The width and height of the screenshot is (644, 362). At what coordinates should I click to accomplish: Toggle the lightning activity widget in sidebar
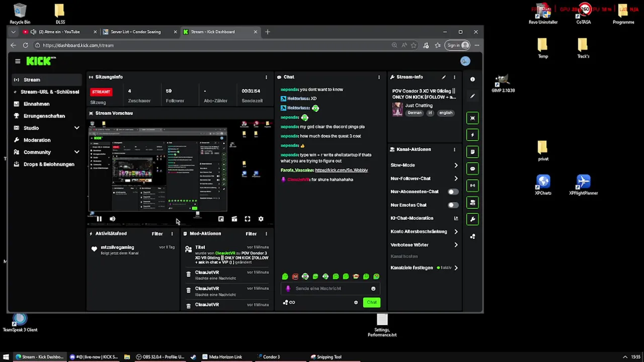[x=472, y=135]
